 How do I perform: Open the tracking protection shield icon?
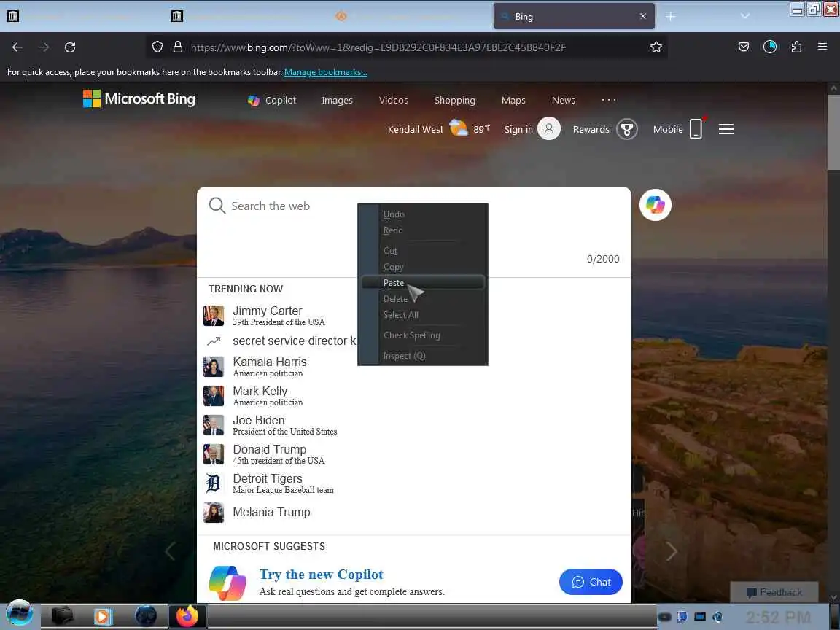[157, 47]
